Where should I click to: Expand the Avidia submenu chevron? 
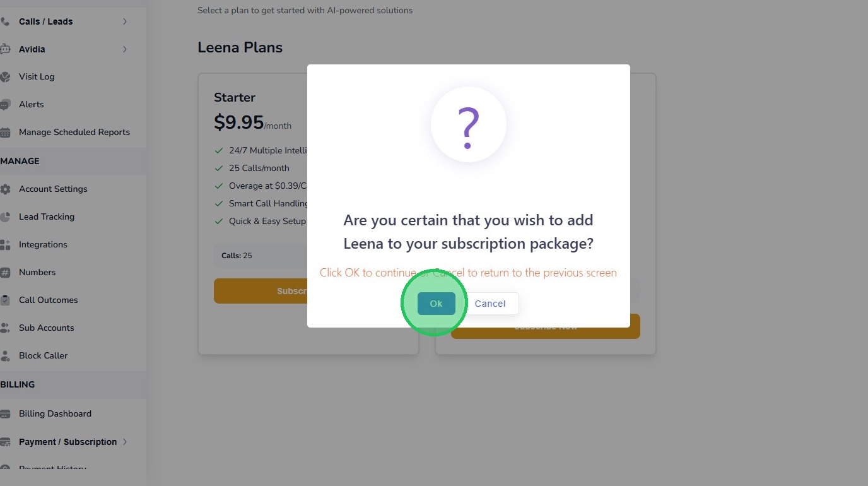coord(125,49)
